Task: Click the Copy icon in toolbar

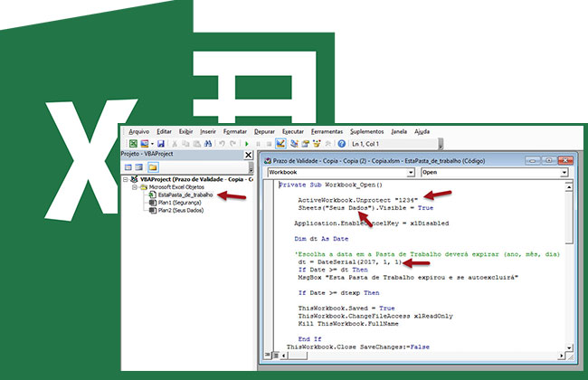Action: point(185,144)
